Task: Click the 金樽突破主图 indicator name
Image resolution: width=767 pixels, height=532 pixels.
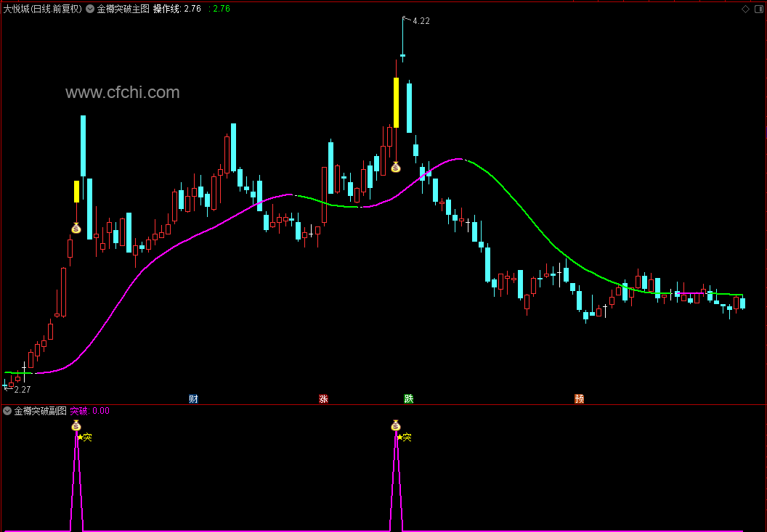Action: (x=123, y=9)
